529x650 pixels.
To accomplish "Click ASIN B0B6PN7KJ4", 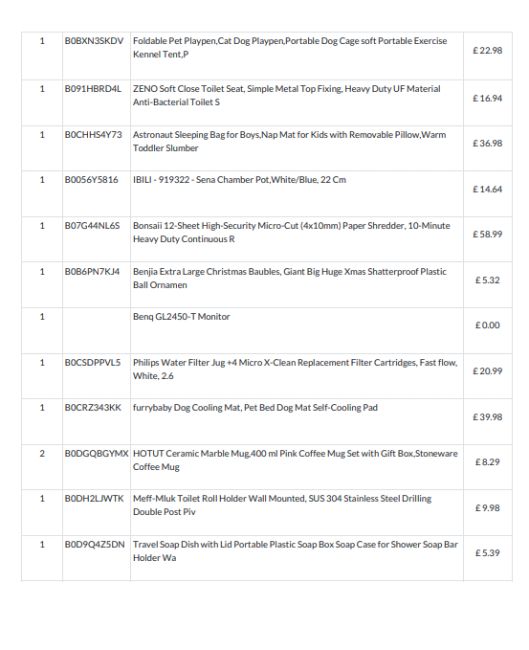I will point(92,272).
